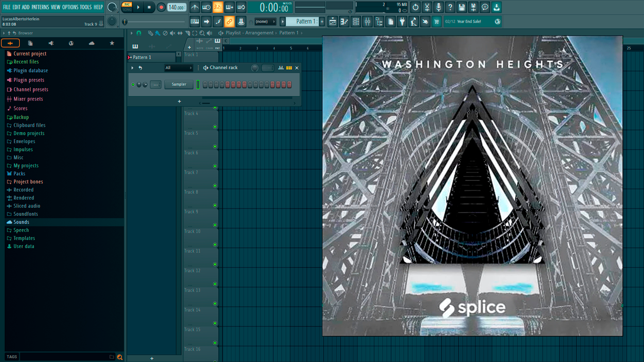Open the TOOLS menu
644x362 pixels.
[86, 7]
